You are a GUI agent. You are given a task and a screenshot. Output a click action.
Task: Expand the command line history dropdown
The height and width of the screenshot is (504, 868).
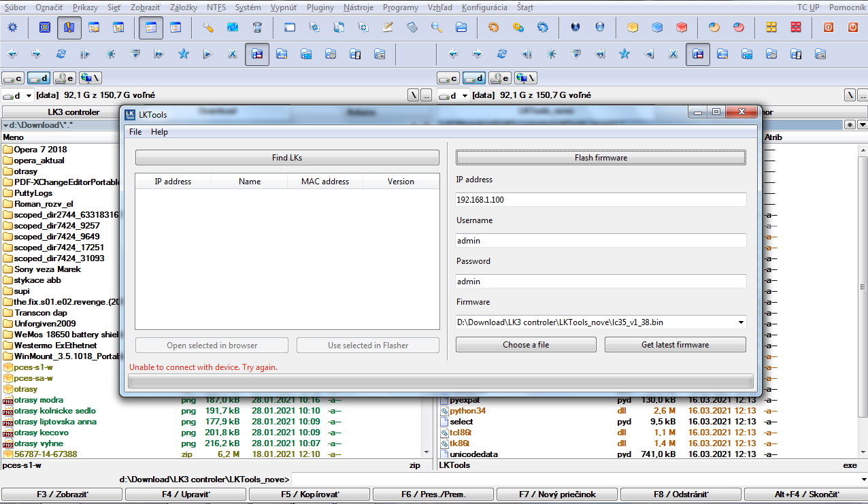pyautogui.click(x=863, y=480)
